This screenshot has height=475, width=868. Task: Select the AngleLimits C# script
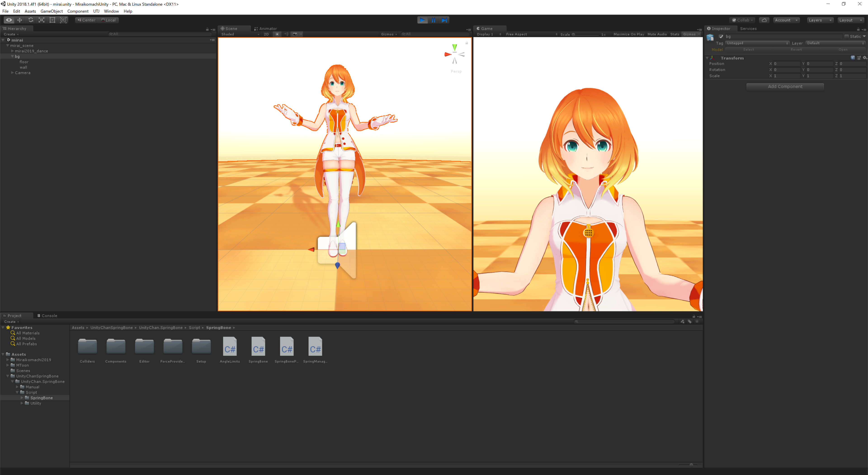coord(230,350)
